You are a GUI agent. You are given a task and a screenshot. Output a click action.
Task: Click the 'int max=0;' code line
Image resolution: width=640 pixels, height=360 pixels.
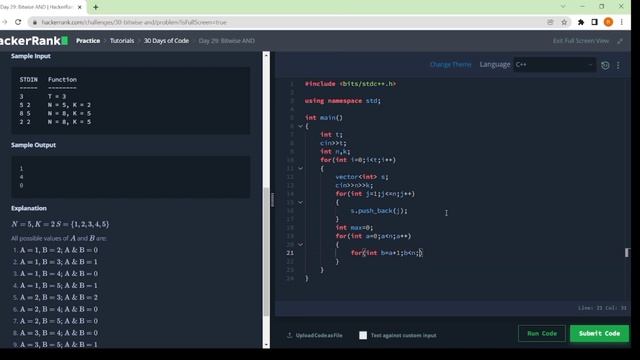click(354, 228)
